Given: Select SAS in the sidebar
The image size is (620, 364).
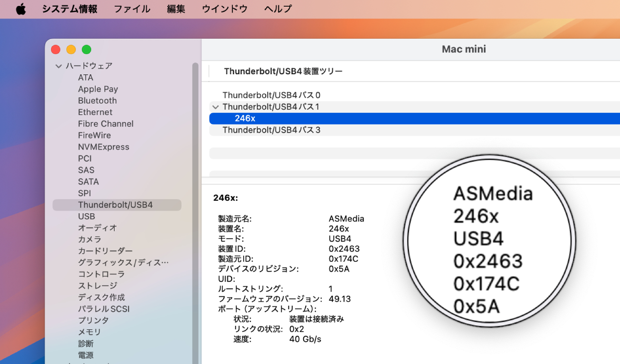Looking at the screenshot, I should tap(86, 170).
